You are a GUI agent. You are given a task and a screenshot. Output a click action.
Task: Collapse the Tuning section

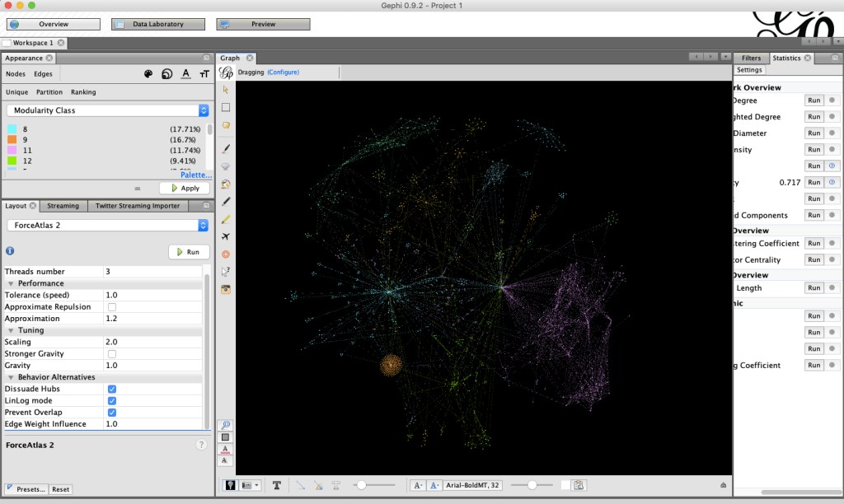[11, 330]
